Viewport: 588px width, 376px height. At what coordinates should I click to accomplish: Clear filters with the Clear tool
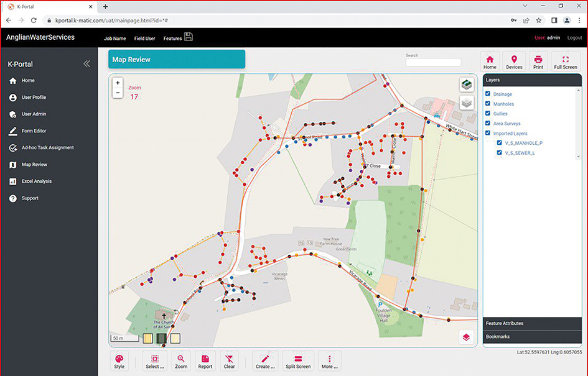pyautogui.click(x=229, y=361)
